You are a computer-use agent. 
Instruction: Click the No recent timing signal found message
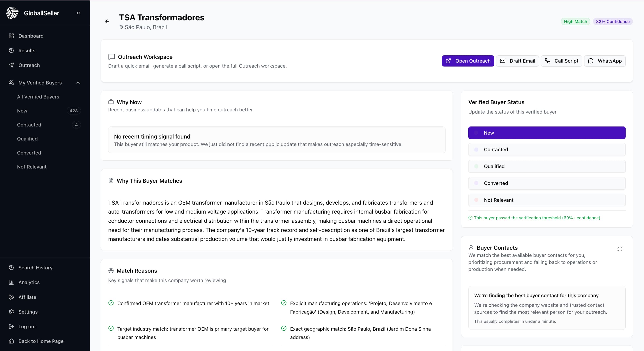pos(277,140)
